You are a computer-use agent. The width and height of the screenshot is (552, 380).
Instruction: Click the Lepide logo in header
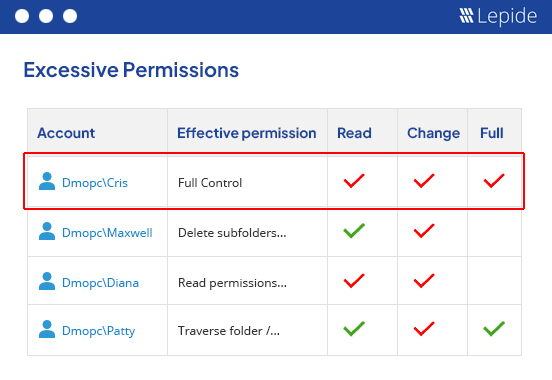[498, 16]
